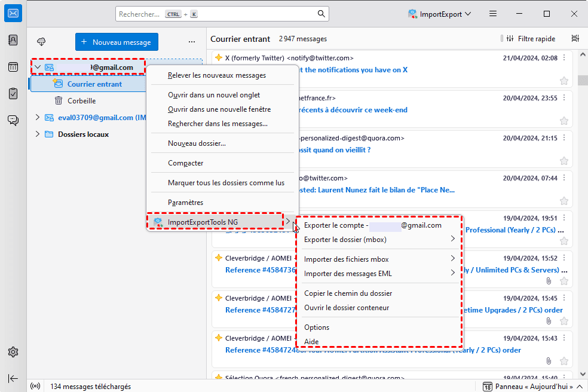Click the Corbeille trash icon
The height and width of the screenshot is (392, 588).
pyautogui.click(x=59, y=100)
